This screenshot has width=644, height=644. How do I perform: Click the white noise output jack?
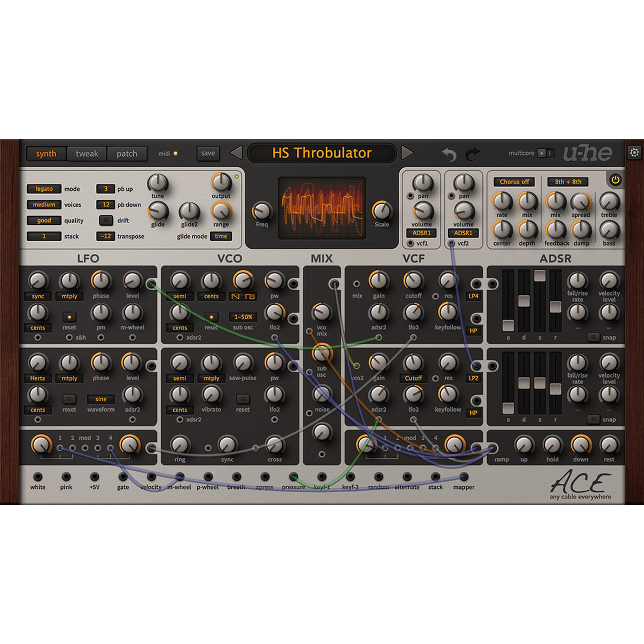(x=38, y=477)
